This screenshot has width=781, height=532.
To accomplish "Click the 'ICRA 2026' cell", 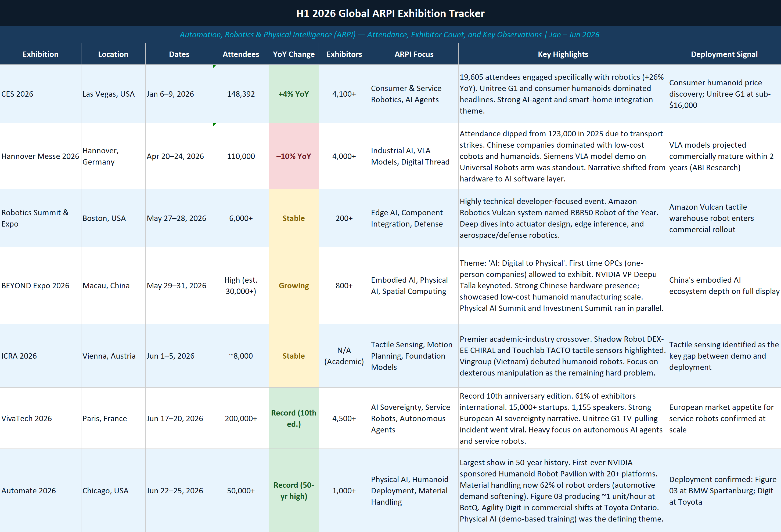I will [x=41, y=355].
